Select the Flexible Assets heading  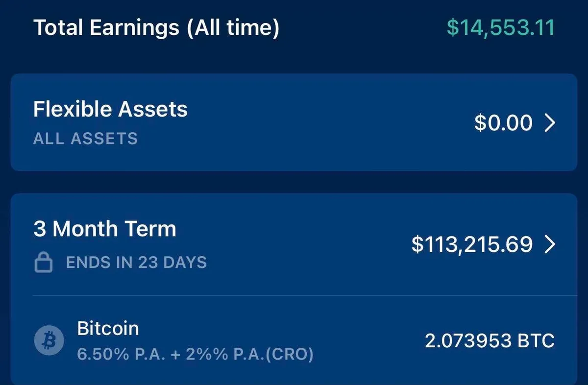pos(110,109)
